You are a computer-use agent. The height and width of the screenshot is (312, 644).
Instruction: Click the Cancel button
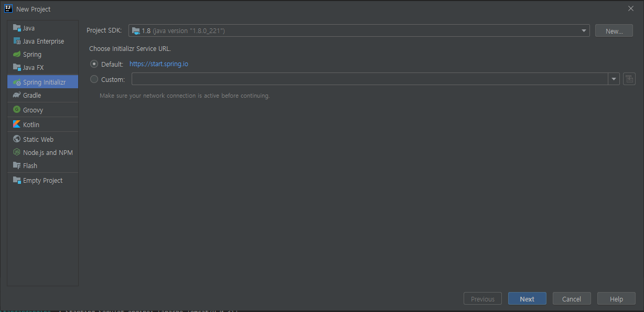(x=572, y=299)
